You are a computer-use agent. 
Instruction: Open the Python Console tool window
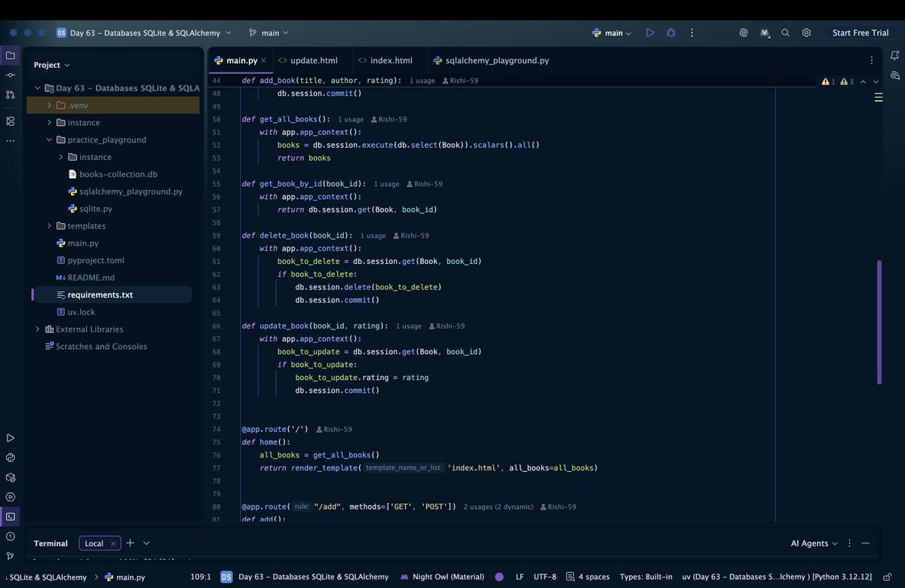(10, 458)
